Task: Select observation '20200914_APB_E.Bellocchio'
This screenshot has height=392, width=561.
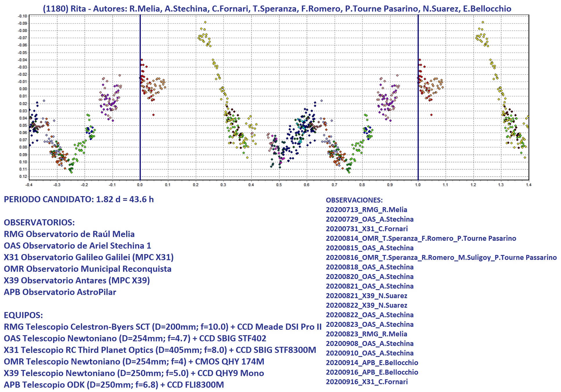Action: click(x=372, y=363)
